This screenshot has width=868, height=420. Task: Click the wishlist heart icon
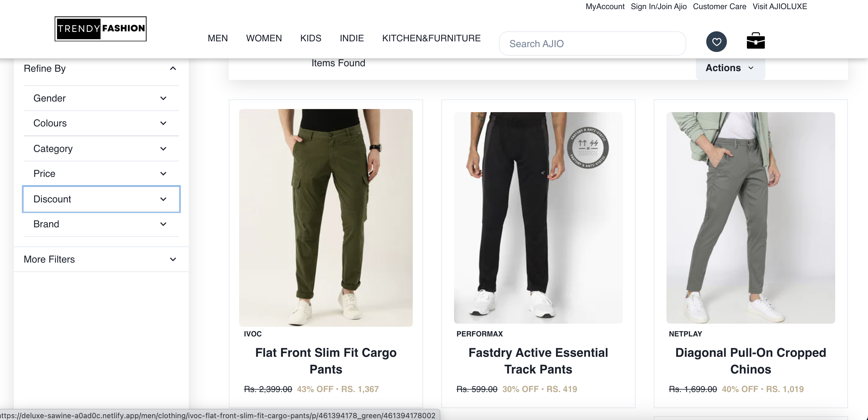pyautogui.click(x=716, y=42)
